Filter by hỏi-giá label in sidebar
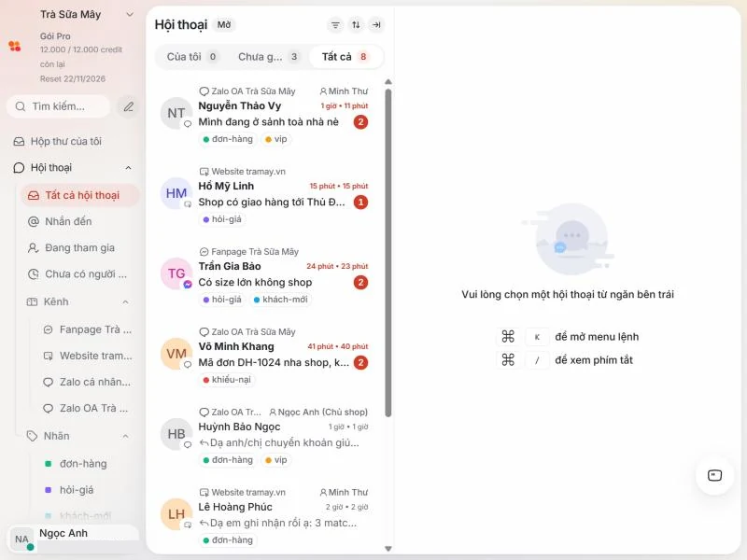The height and width of the screenshot is (560, 747). 87,490
